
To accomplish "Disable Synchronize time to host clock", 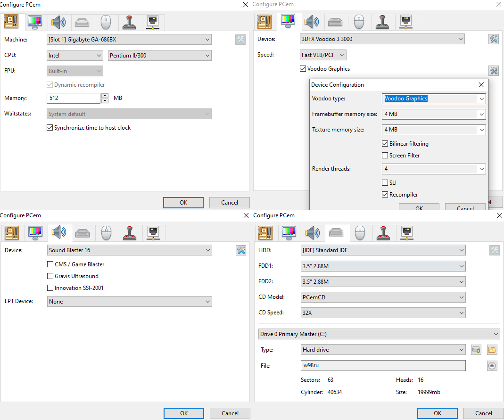I will 50,128.
